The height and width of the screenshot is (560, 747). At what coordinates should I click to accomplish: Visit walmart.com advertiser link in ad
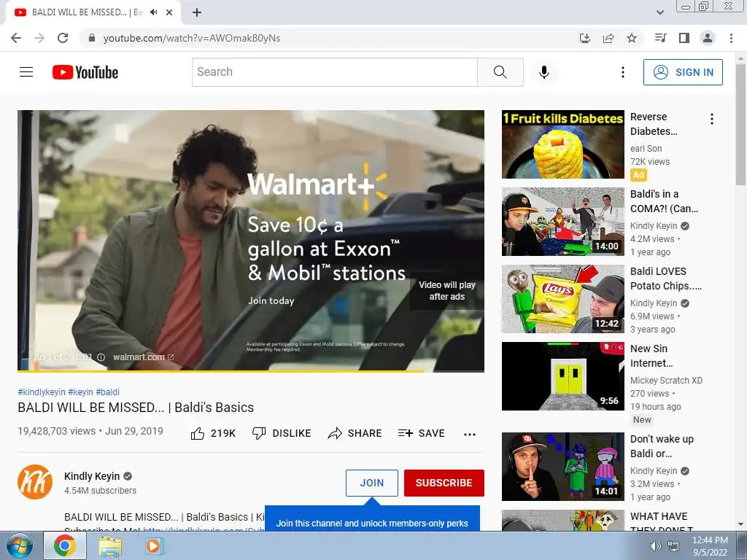143,357
